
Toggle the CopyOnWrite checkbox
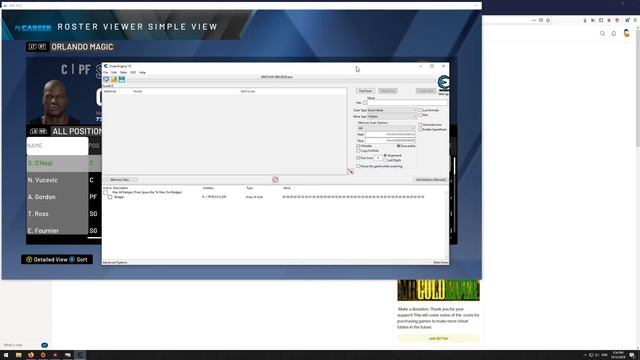pyautogui.click(x=358, y=151)
